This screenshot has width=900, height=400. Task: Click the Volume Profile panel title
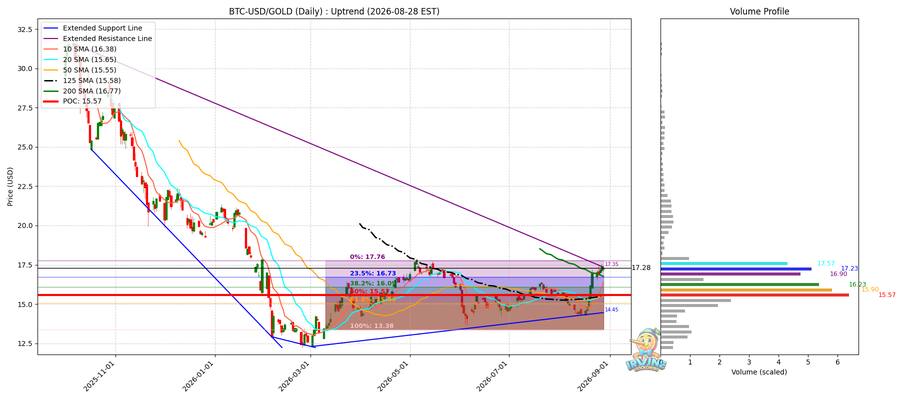coord(759,11)
